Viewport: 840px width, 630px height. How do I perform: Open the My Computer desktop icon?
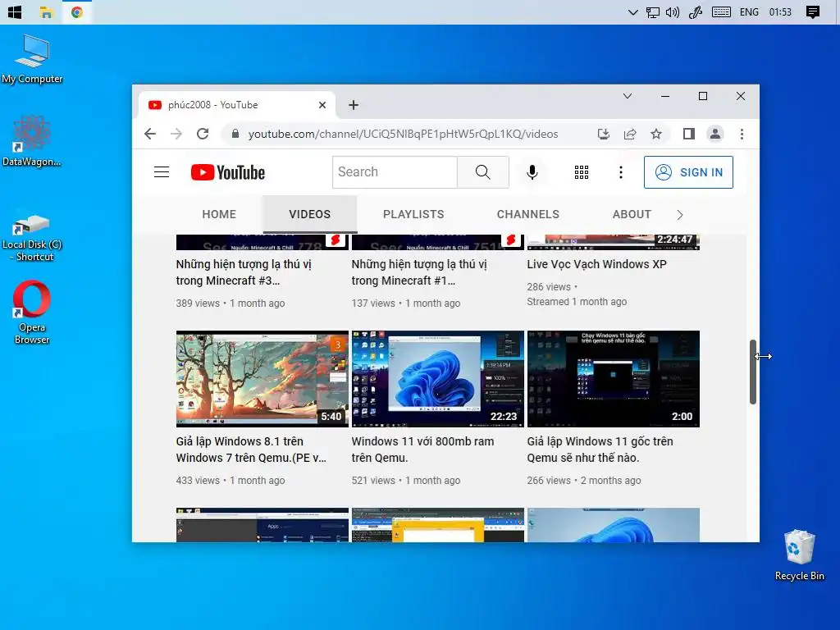32,59
